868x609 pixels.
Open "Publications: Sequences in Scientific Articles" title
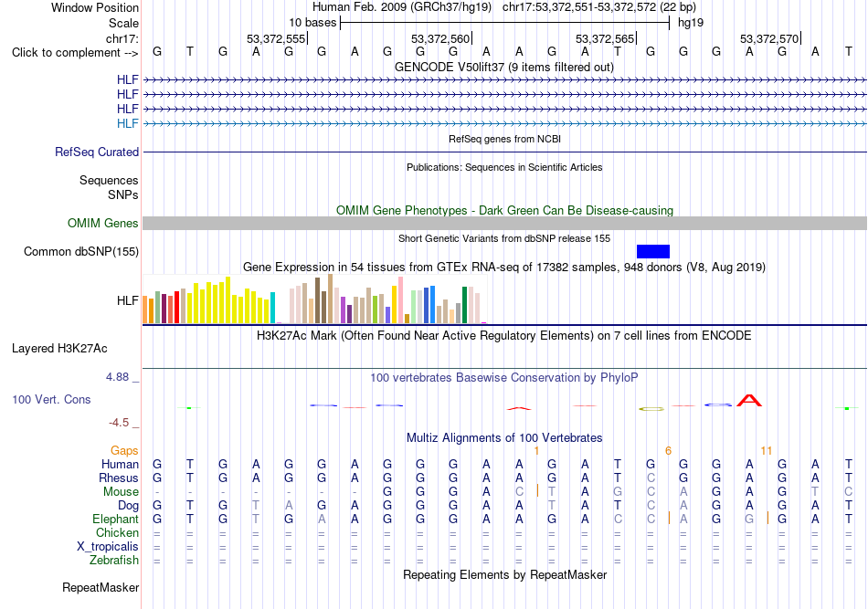pyautogui.click(x=504, y=167)
